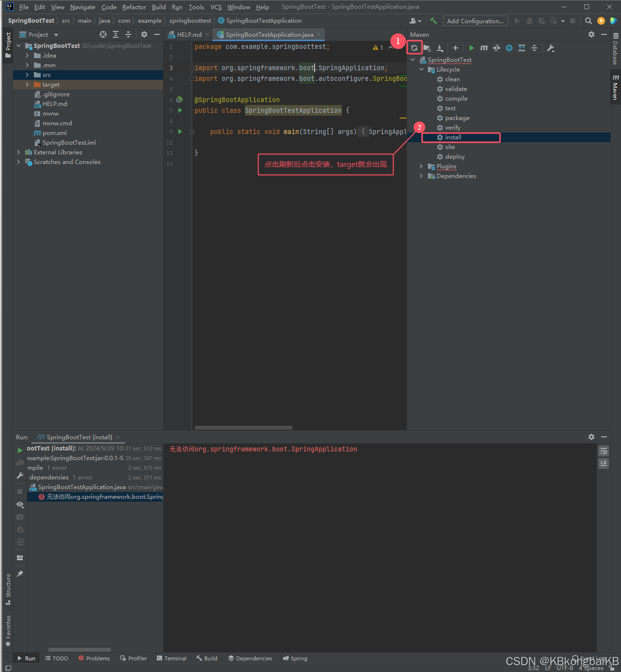Hide the Maven tool window
Image resolution: width=621 pixels, height=672 pixels.
point(604,34)
